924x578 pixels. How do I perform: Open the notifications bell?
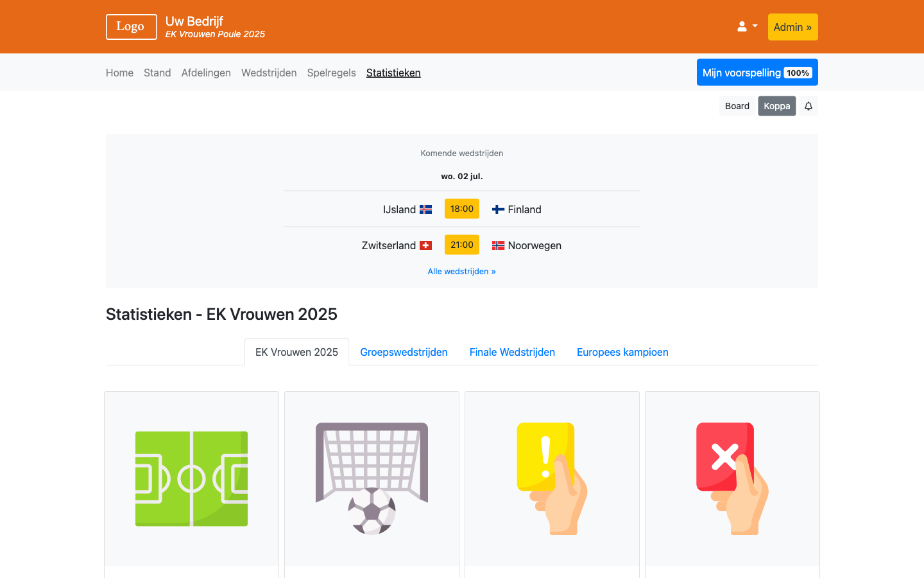808,106
